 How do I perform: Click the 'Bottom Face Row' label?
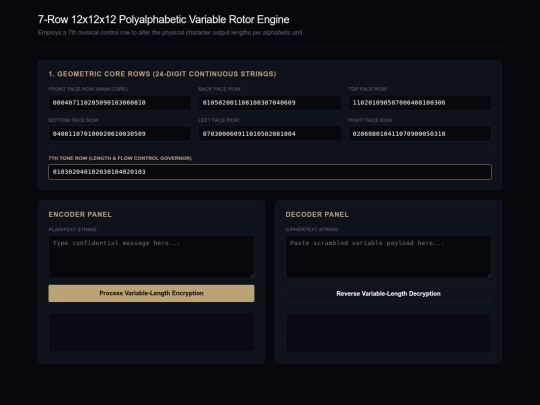pos(73,120)
